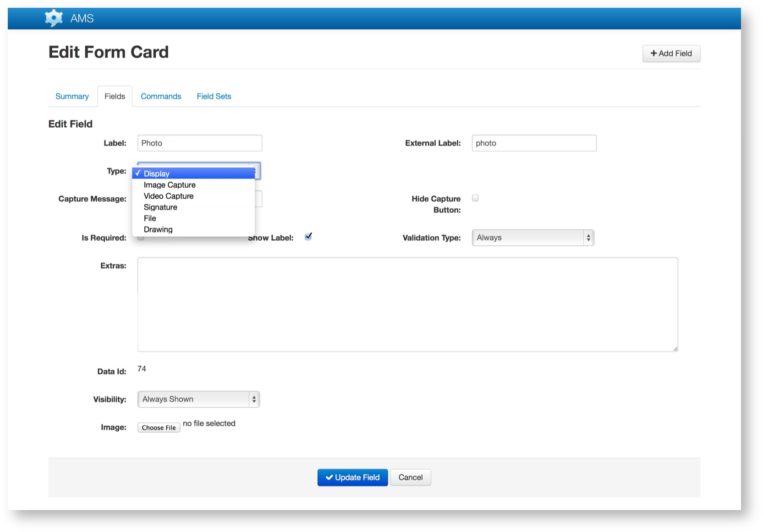Click the Add Field button
Image resolution: width=763 pixels, height=532 pixels.
(x=671, y=54)
